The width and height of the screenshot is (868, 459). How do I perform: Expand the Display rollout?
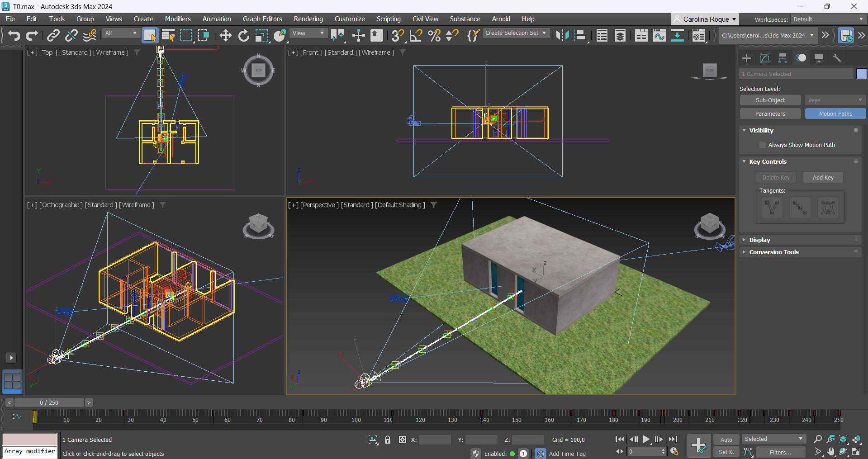759,240
